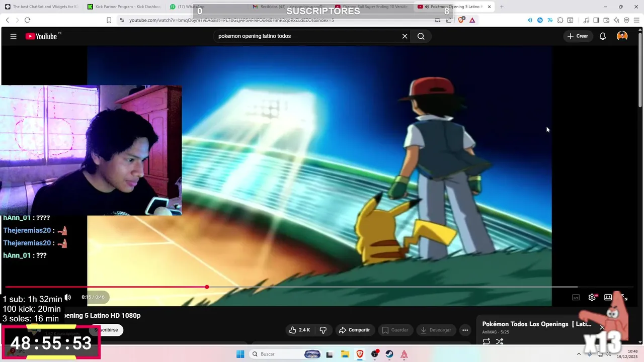644x362 pixels.
Task: Open the browser extensions puzzle icon
Action: (x=560, y=20)
